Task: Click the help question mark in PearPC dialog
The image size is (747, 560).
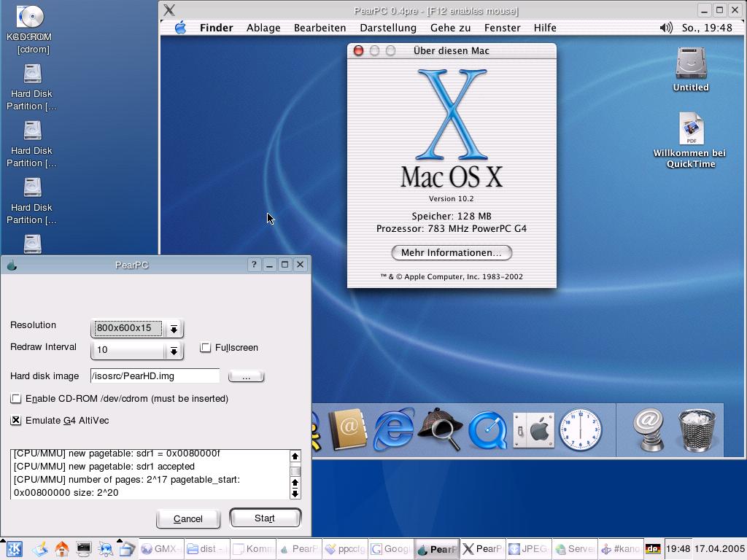Action: [254, 265]
